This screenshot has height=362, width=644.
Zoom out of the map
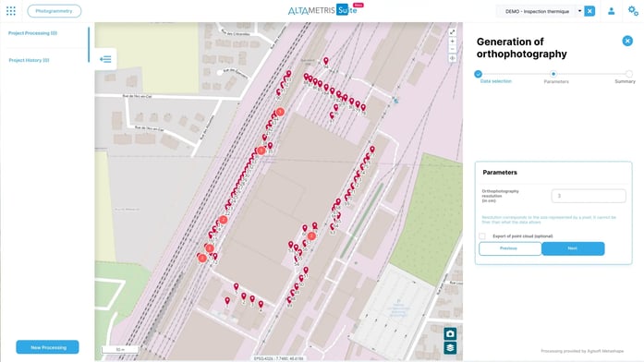[452, 49]
